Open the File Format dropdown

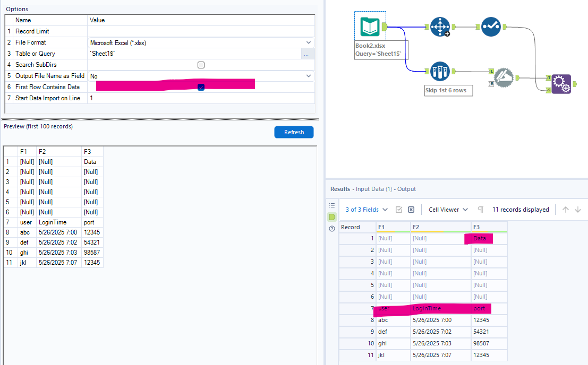click(307, 42)
